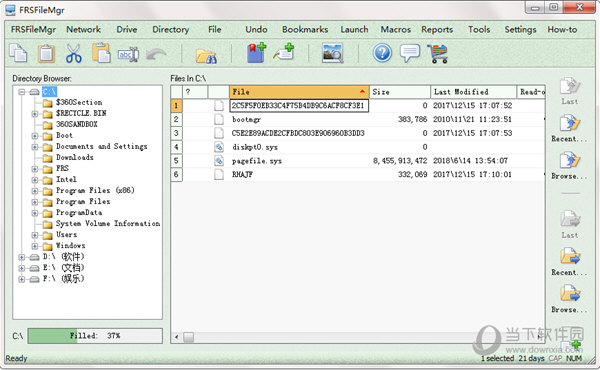Click the Copy icon in the toolbar
The height and width of the screenshot is (370, 600).
(18, 53)
